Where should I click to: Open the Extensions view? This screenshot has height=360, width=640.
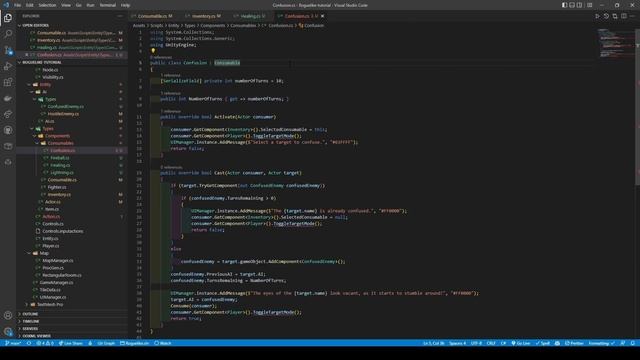coord(8,82)
